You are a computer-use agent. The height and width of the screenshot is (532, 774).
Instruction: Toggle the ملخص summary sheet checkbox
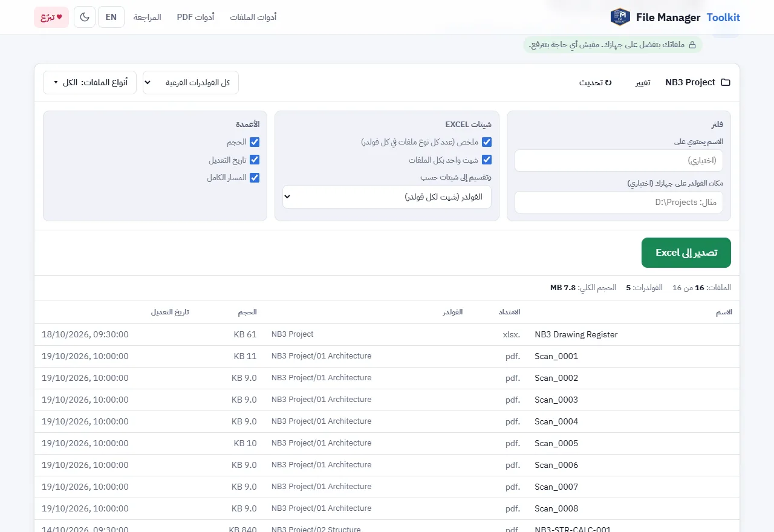coord(487,142)
